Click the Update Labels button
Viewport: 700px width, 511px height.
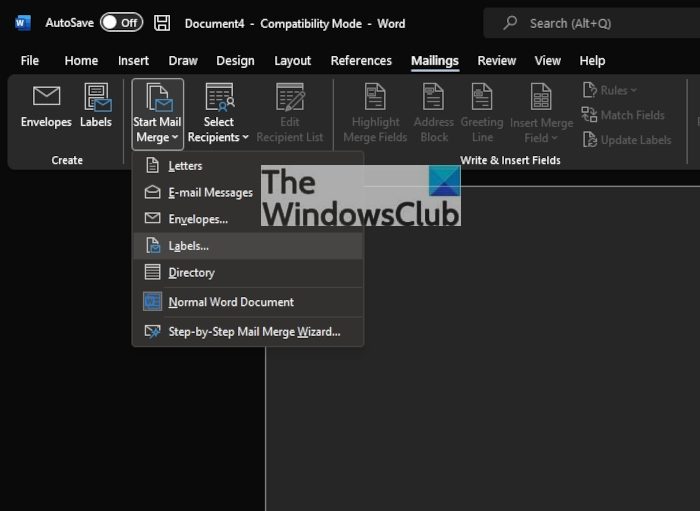tap(627, 140)
